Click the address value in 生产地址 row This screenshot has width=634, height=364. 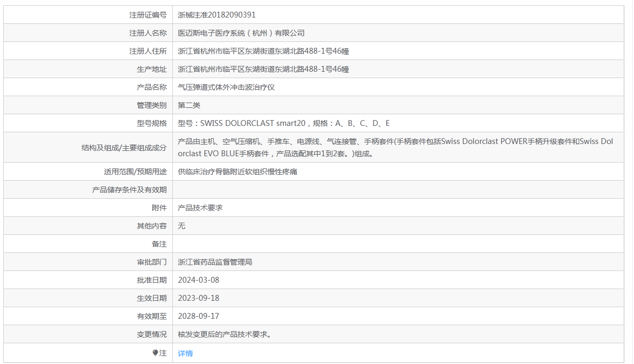click(x=264, y=70)
